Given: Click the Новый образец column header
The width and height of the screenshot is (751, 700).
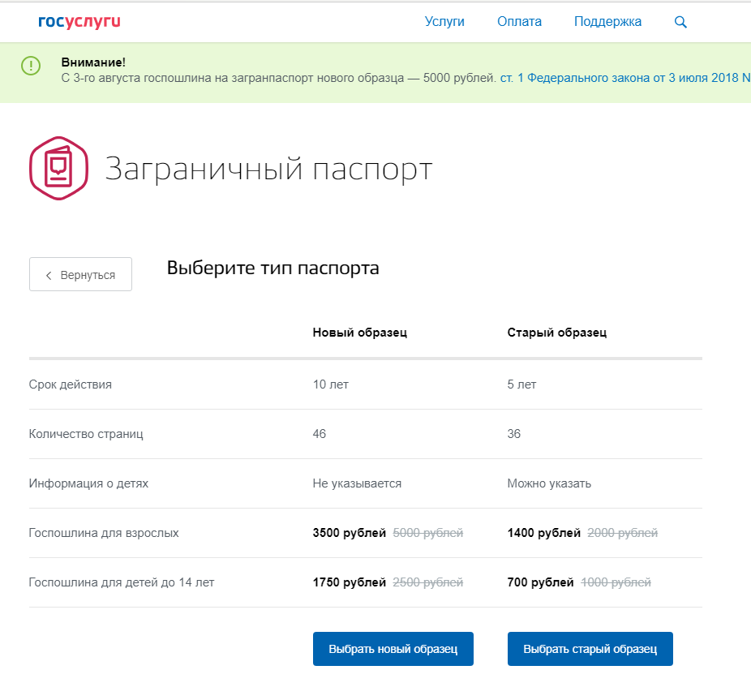Looking at the screenshot, I should point(359,333).
